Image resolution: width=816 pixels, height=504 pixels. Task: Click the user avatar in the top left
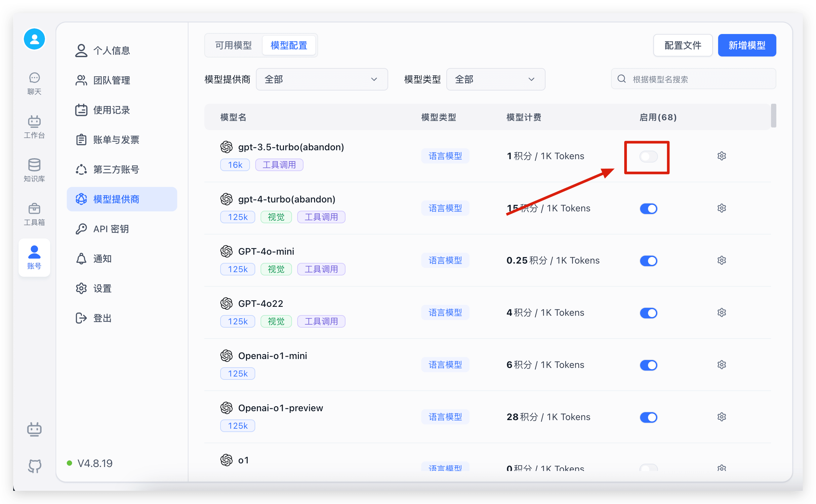pos(34,39)
